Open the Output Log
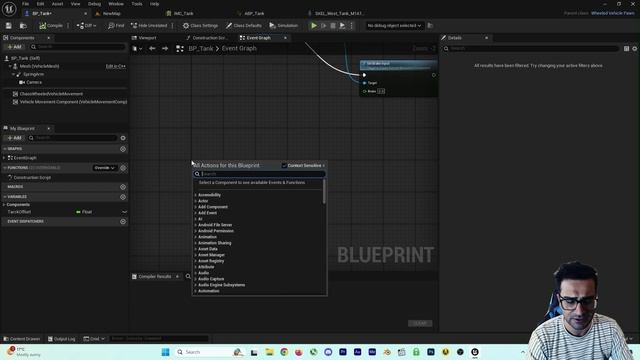This screenshot has width=640, height=360. click(x=61, y=339)
